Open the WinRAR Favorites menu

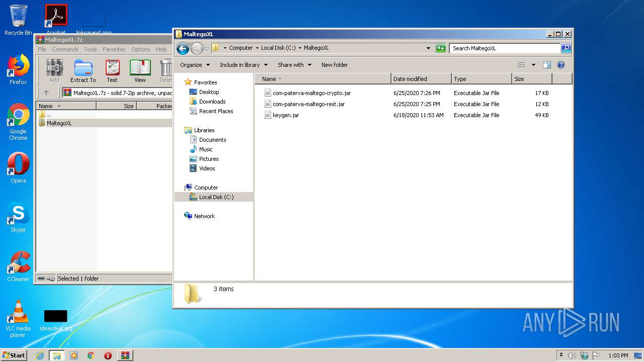pos(114,49)
